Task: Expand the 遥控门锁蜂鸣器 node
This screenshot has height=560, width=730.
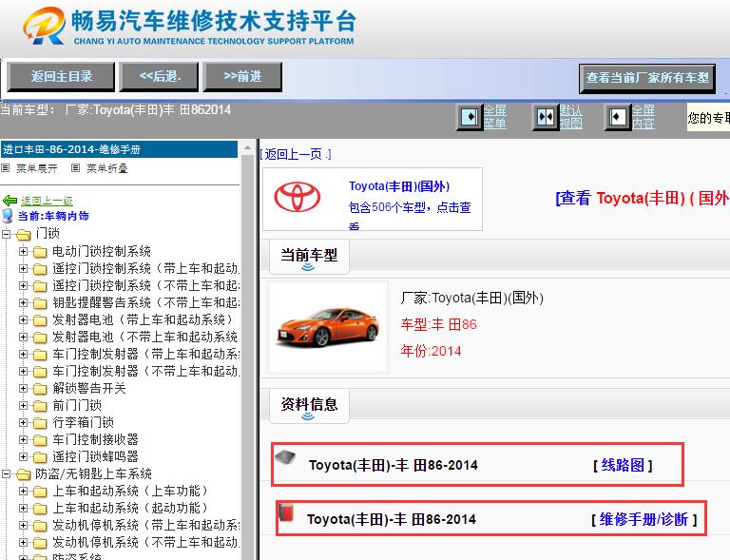Action: coord(23,456)
